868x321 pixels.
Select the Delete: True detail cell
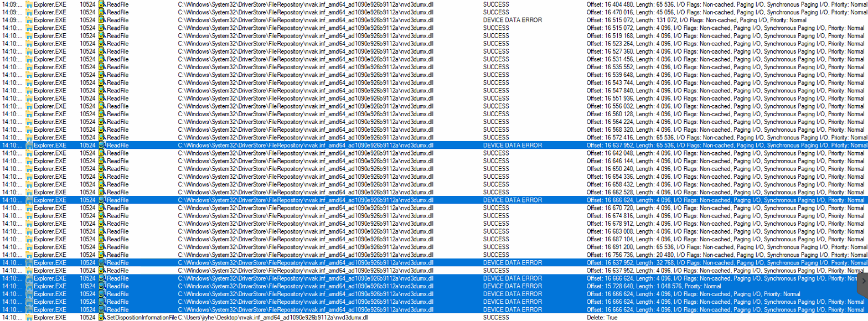click(x=602, y=318)
